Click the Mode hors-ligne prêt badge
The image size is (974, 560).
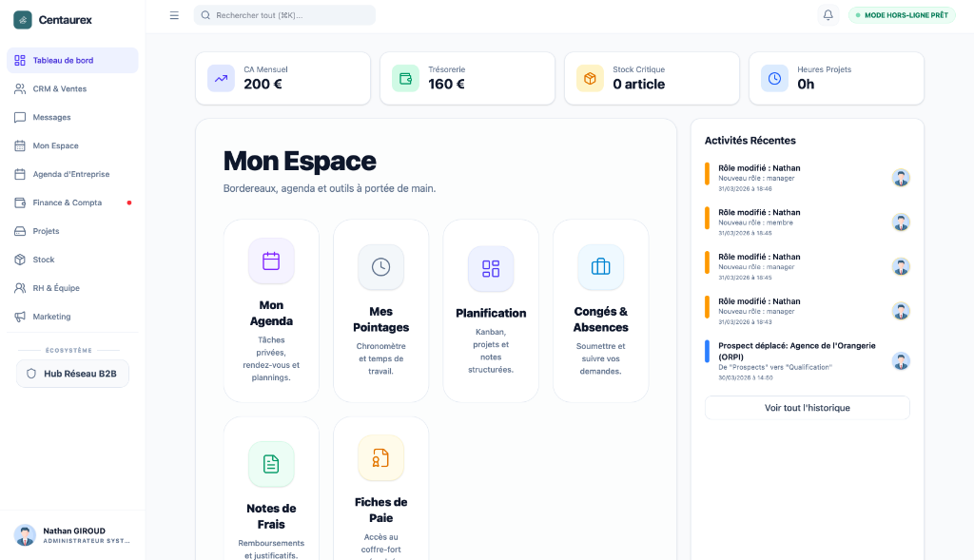902,15
